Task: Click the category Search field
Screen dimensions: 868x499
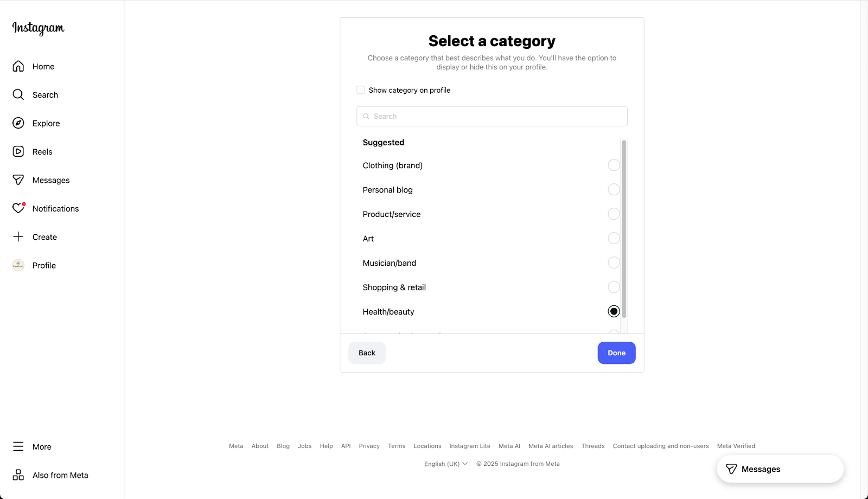Action: pyautogui.click(x=492, y=117)
